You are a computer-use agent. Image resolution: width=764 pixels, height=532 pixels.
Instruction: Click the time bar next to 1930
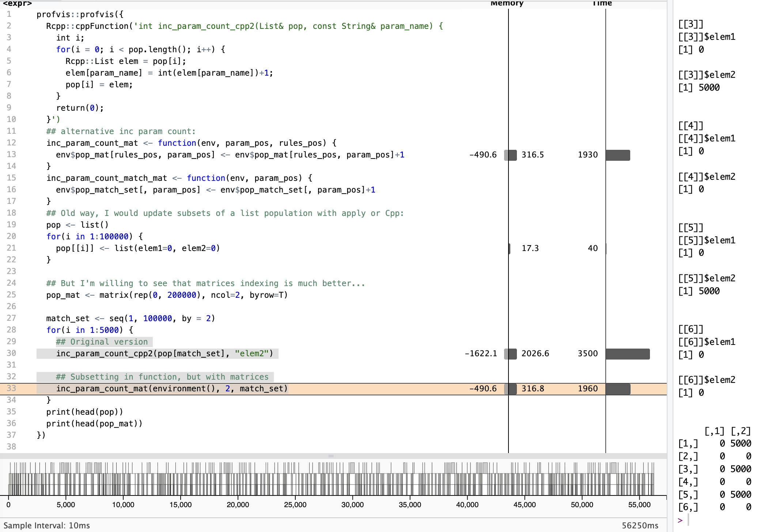pos(618,155)
